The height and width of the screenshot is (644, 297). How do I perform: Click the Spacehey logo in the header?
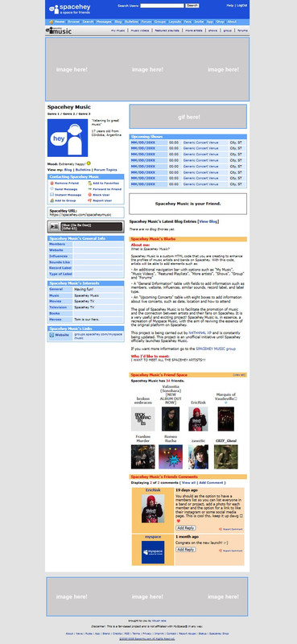pos(69,9)
